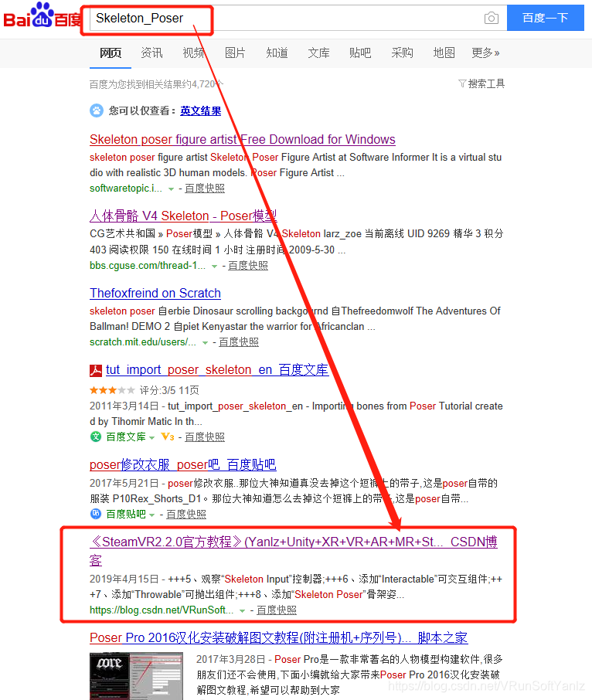Expand dropdown arrow after blog.csdn.net/VRunSoft...
592x700 pixels.
click(242, 611)
